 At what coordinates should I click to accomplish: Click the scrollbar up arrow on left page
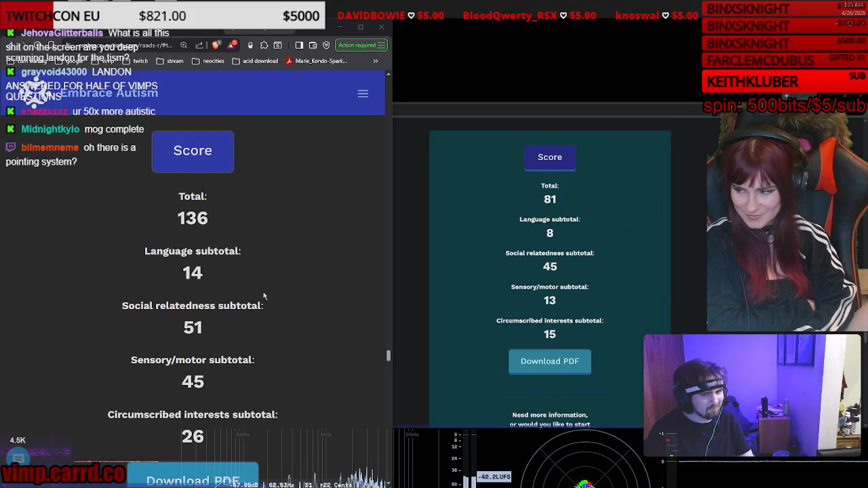click(x=389, y=74)
